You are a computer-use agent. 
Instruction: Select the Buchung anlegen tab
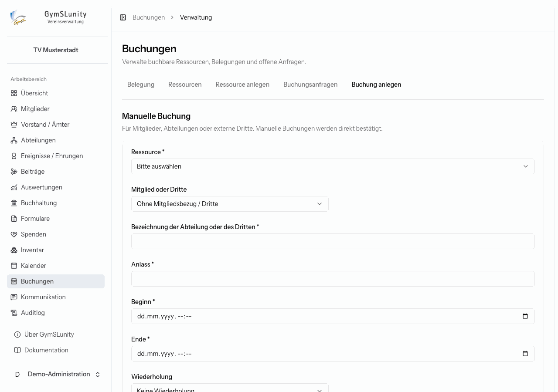click(376, 84)
